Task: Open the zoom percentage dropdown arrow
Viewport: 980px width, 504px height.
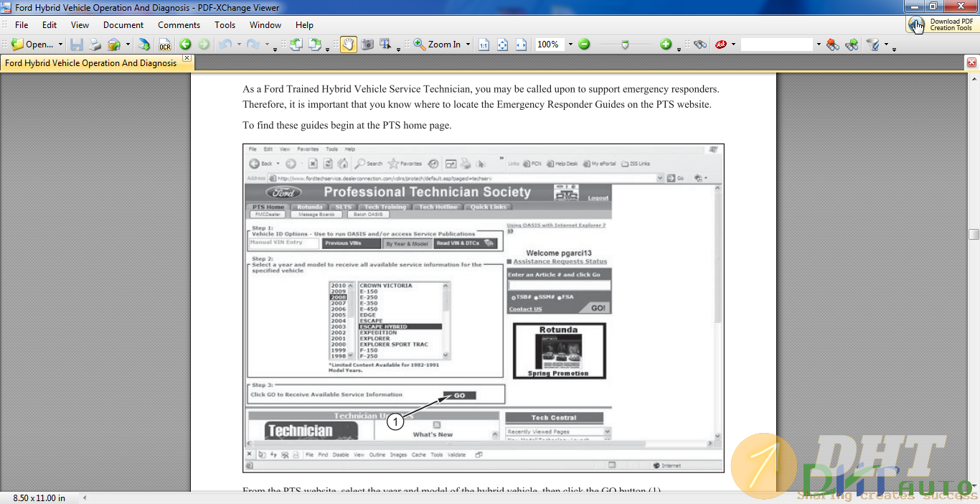Action: (x=570, y=45)
